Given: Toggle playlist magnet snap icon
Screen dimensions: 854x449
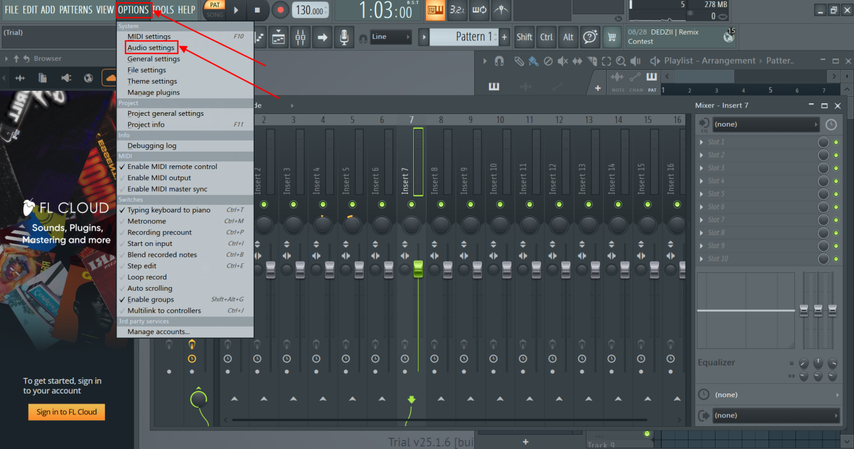Looking at the screenshot, I should (499, 61).
